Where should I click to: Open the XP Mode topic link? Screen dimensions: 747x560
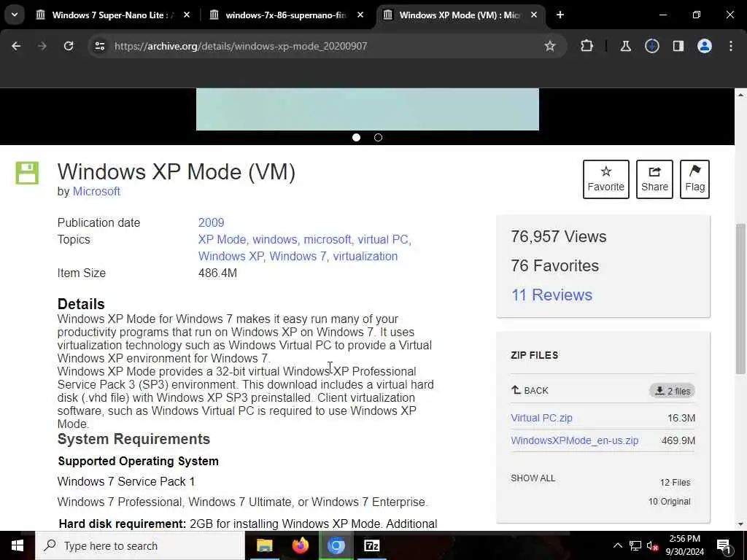[x=222, y=239]
